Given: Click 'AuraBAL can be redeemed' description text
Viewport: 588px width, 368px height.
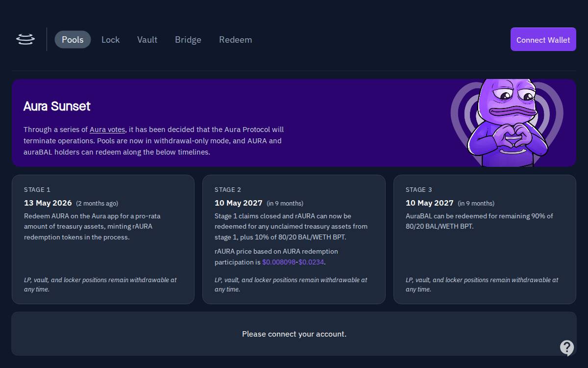Looking at the screenshot, I should pyautogui.click(x=479, y=221).
